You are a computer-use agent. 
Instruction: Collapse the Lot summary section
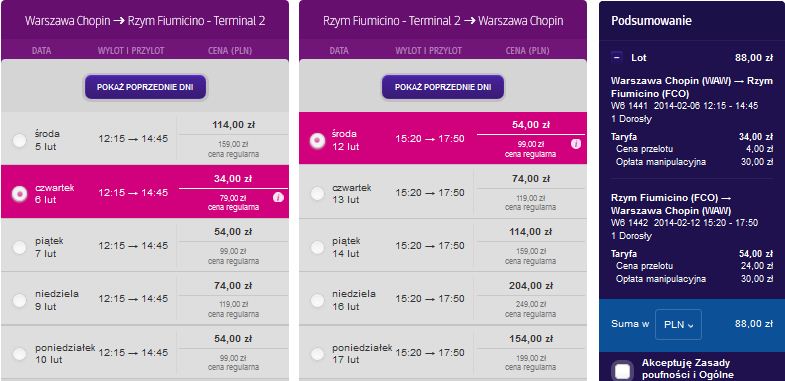pyautogui.click(x=617, y=58)
